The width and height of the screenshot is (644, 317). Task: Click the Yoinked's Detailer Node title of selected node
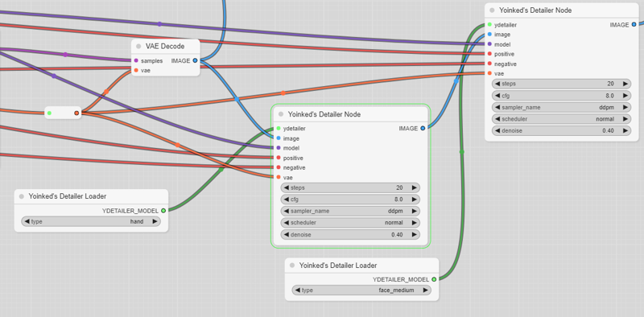[324, 114]
